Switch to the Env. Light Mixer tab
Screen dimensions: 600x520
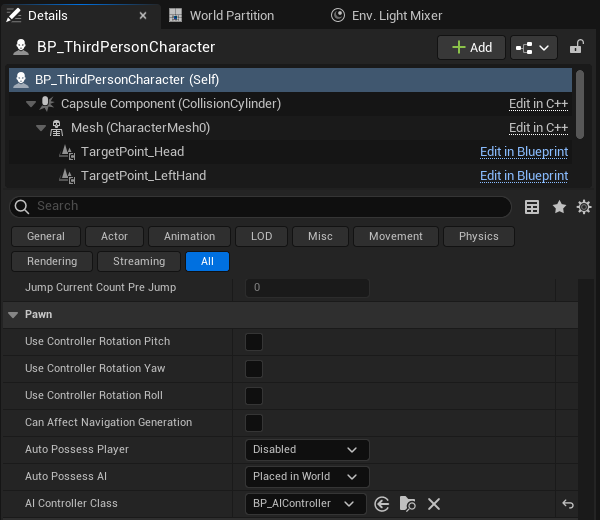click(x=386, y=16)
